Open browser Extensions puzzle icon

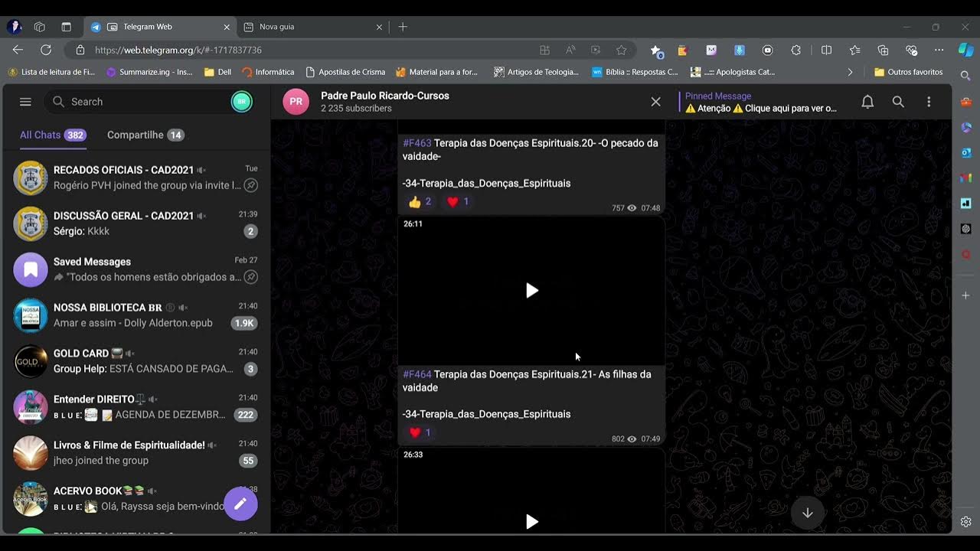(x=795, y=50)
